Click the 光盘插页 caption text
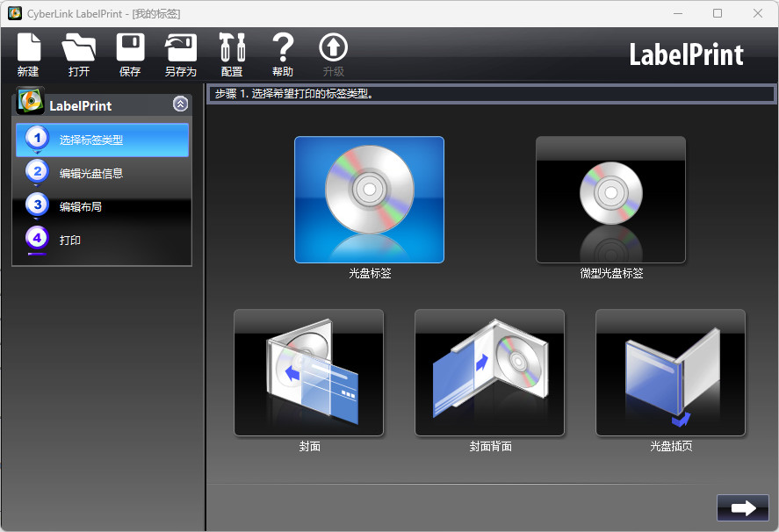Image resolution: width=779 pixels, height=532 pixels. (x=671, y=446)
